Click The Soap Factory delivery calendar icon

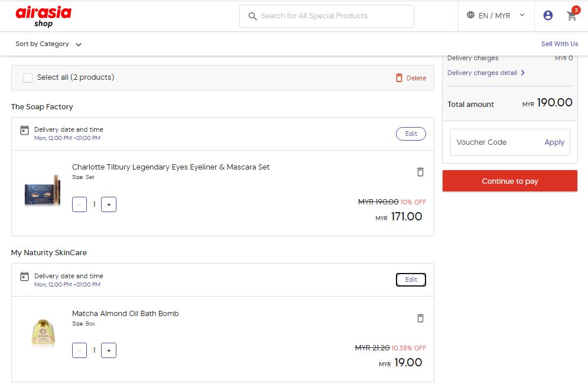[24, 130]
